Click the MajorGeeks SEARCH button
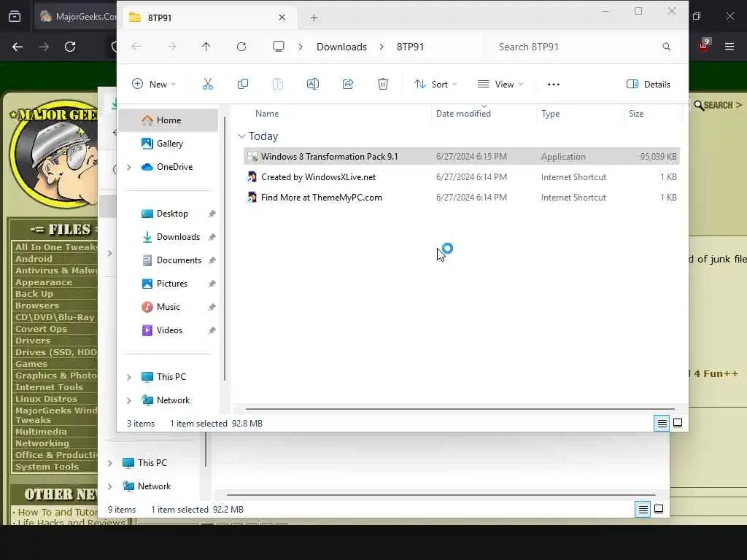 pos(719,105)
